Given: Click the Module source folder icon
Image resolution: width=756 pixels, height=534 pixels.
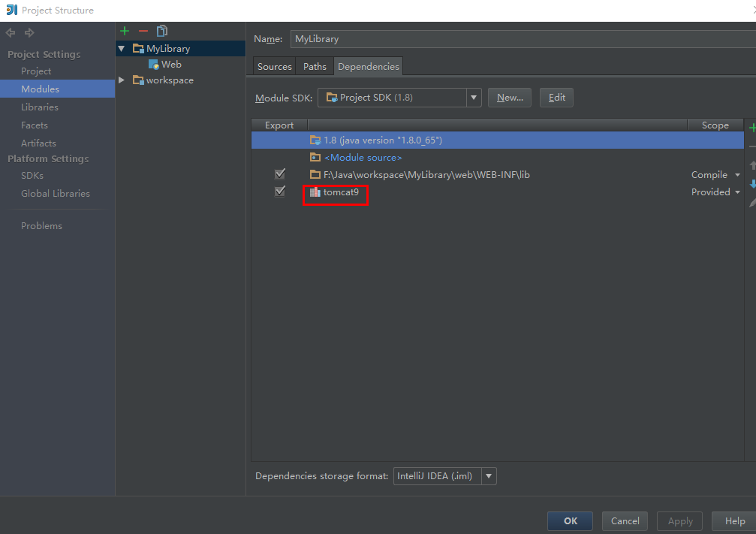Looking at the screenshot, I should point(315,158).
